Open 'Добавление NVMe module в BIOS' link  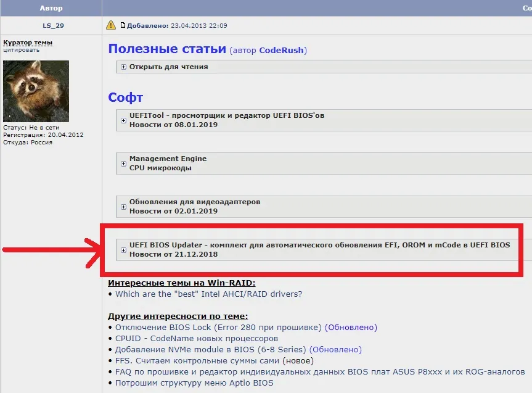[210, 350]
